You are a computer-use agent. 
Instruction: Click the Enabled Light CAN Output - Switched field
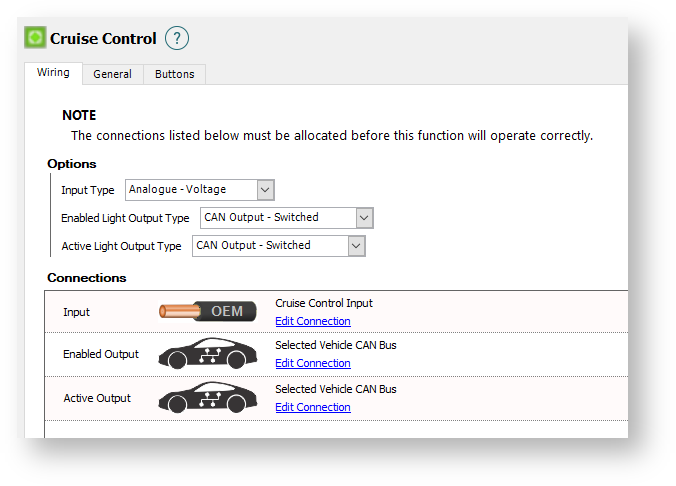(287, 218)
